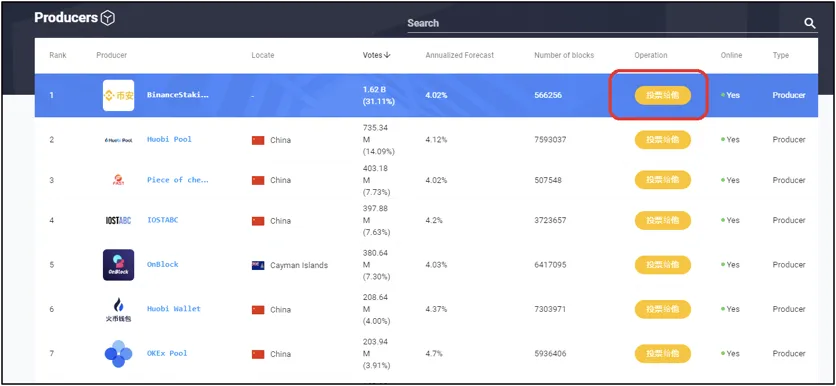Screen dimensions: 836x386
Task: Click the Locate column header
Action: [x=263, y=55]
